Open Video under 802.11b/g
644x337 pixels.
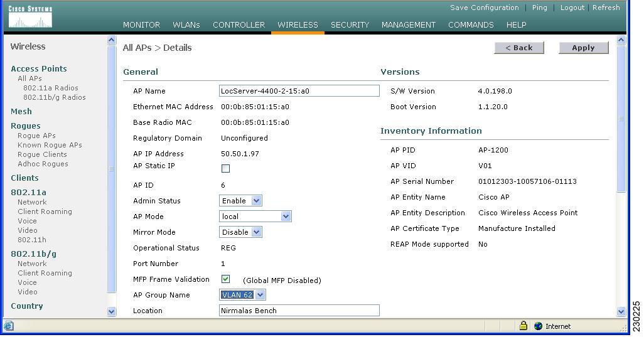(x=27, y=292)
